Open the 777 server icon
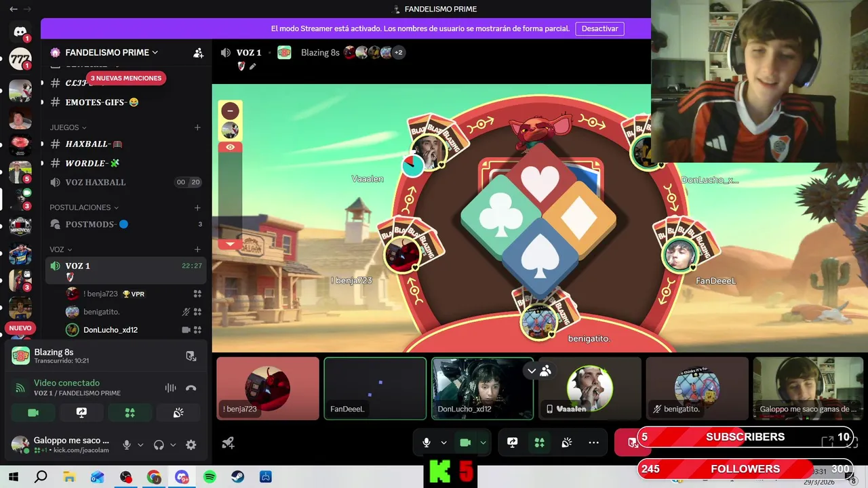Screen dimensions: 868x488 click(x=20, y=60)
